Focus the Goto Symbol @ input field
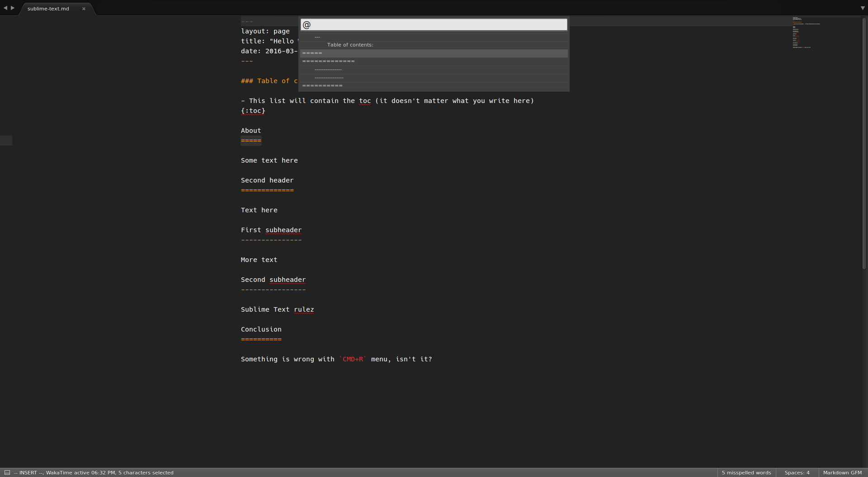This screenshot has height=477, width=868. tap(434, 25)
